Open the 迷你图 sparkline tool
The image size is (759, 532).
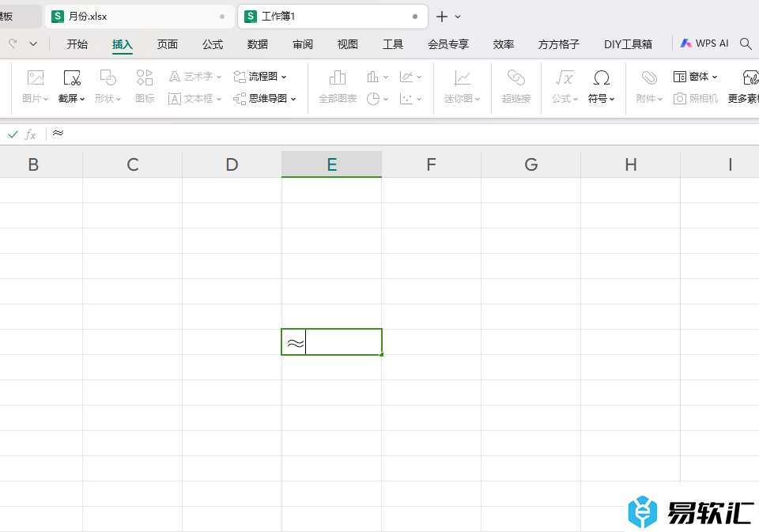click(x=462, y=87)
